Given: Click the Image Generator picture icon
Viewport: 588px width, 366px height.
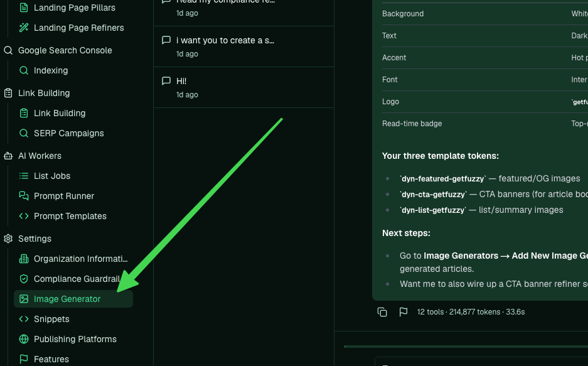Looking at the screenshot, I should [x=24, y=299].
